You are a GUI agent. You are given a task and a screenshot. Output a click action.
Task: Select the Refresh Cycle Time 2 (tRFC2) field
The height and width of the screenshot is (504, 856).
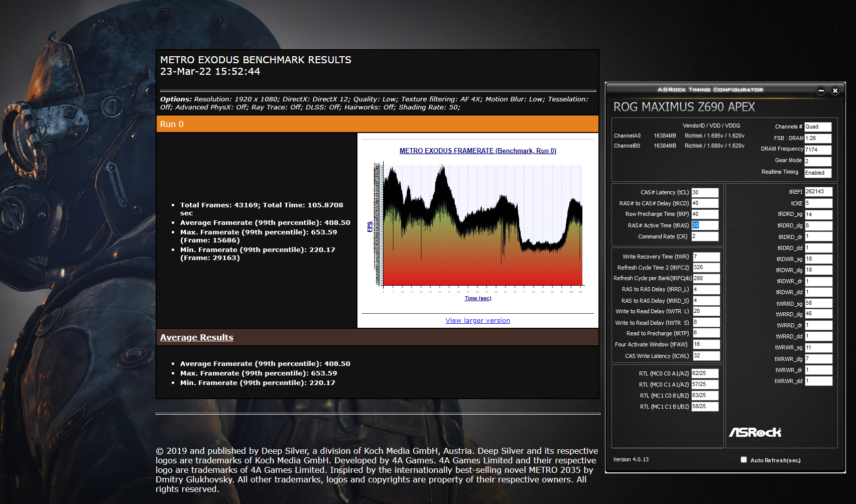tap(706, 268)
